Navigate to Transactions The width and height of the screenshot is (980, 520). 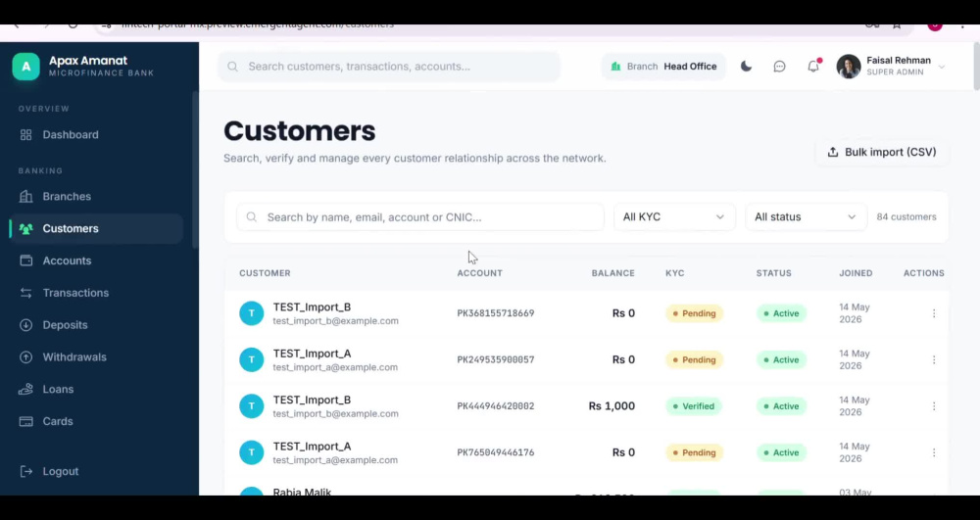coord(97,293)
